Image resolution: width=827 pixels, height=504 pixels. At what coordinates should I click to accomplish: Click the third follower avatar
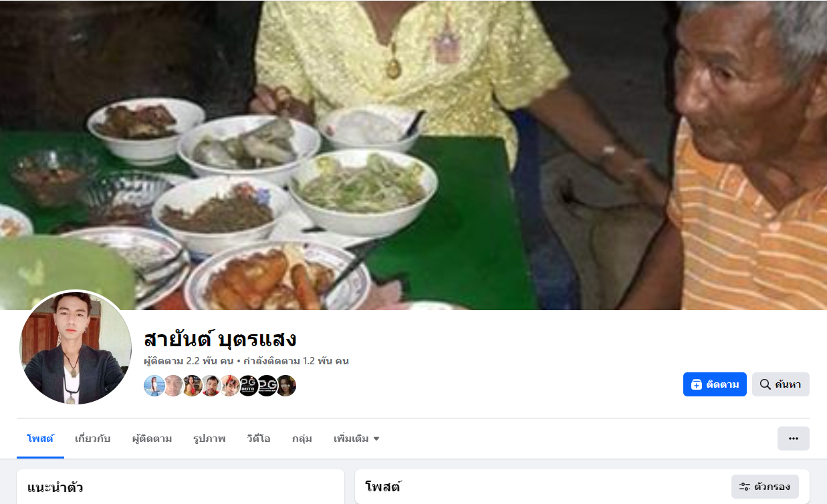pos(192,386)
